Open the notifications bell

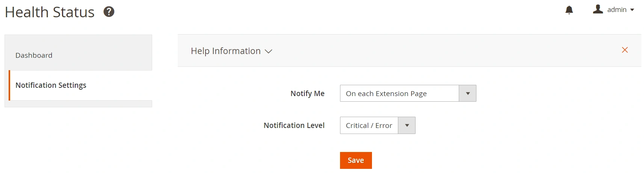pos(569,10)
